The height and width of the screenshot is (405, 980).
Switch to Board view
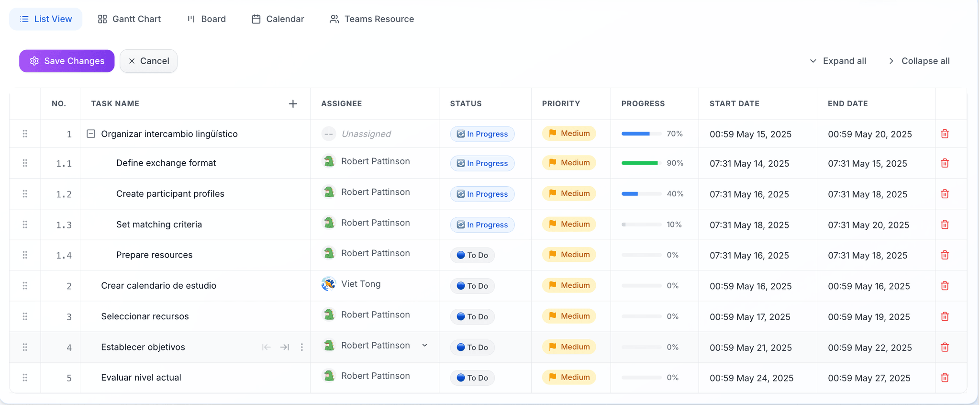206,19
